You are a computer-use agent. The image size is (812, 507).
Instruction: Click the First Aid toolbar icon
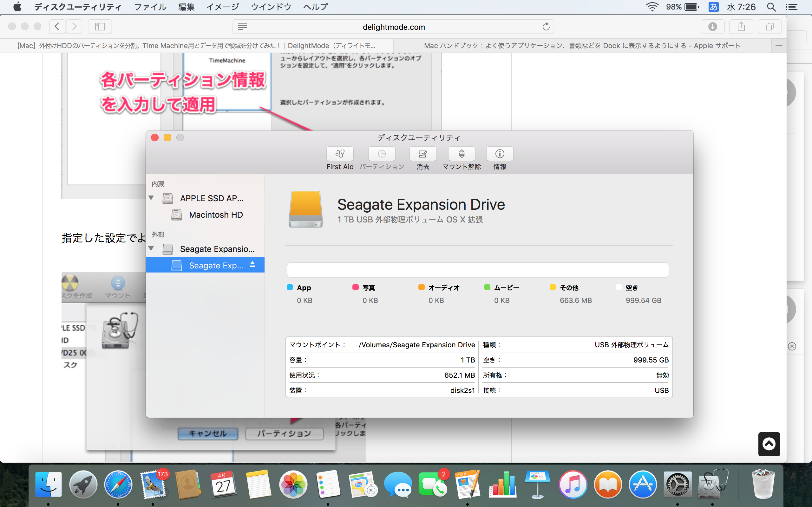[340, 154]
